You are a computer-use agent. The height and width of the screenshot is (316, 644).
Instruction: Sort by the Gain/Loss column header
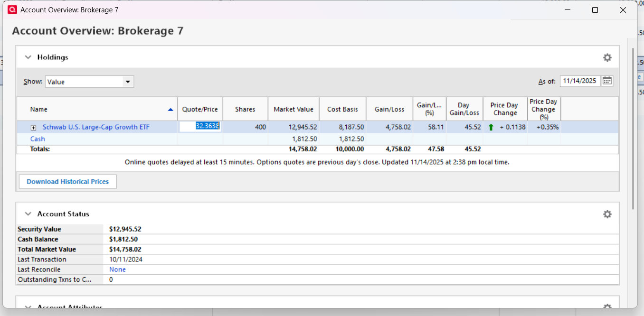tap(389, 110)
